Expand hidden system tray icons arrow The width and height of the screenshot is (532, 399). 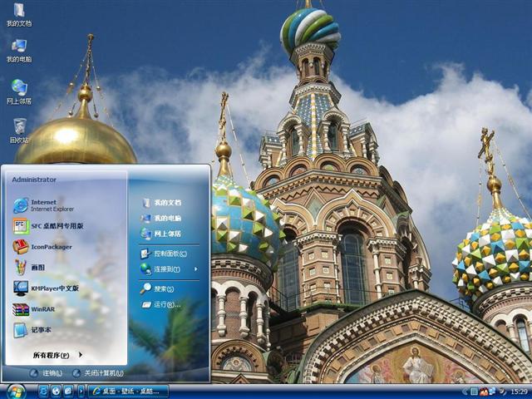465,392
